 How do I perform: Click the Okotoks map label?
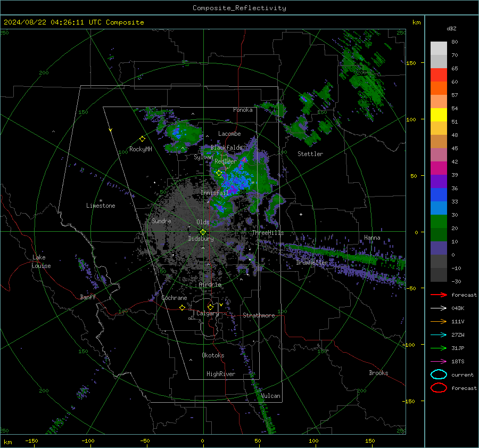click(x=213, y=355)
